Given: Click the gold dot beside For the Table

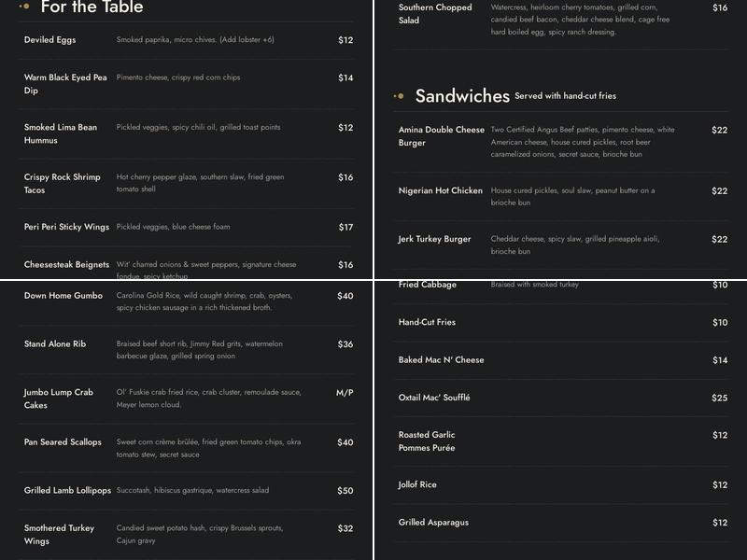Looking at the screenshot, I should point(24,7).
